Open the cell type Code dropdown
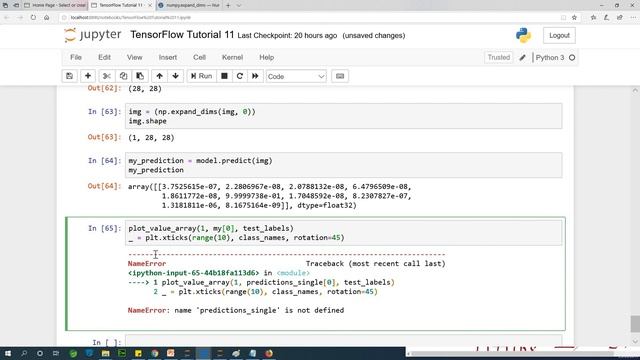Screen dimensions: 640x360 (296, 76)
